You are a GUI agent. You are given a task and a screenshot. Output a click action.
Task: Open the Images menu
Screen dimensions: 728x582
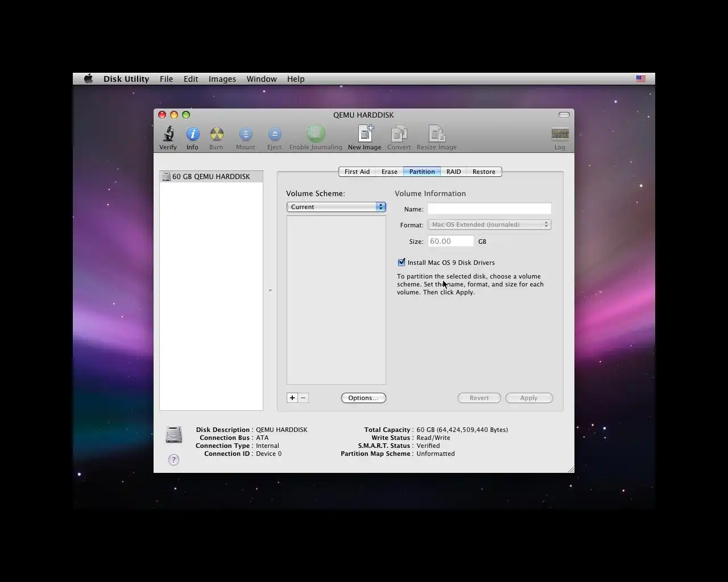point(222,79)
